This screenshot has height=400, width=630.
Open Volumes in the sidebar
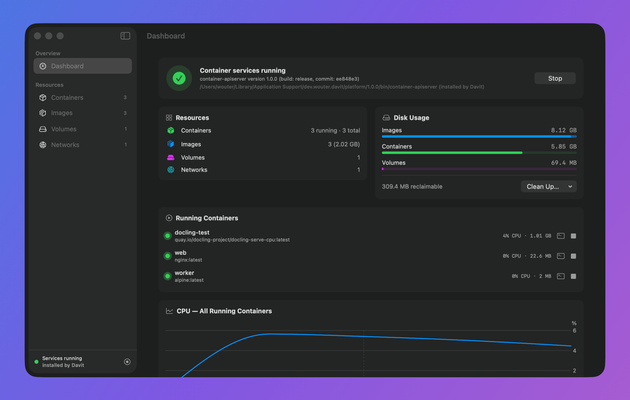82,129
